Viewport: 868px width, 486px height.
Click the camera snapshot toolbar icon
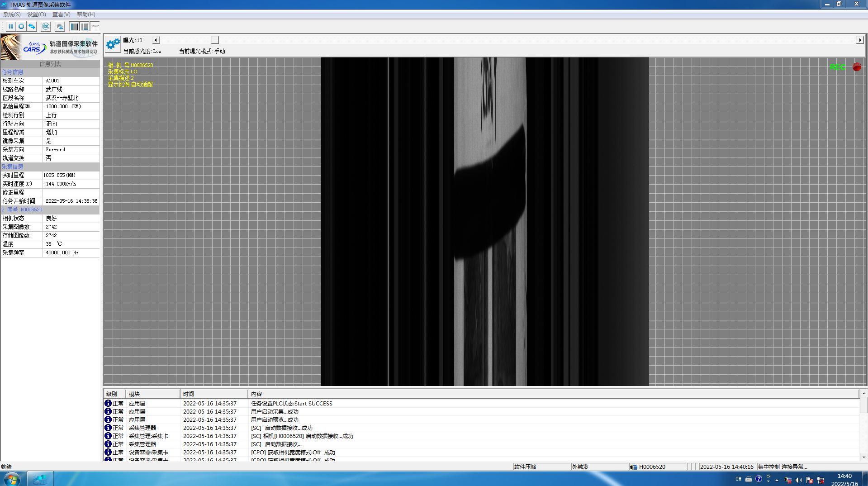46,27
